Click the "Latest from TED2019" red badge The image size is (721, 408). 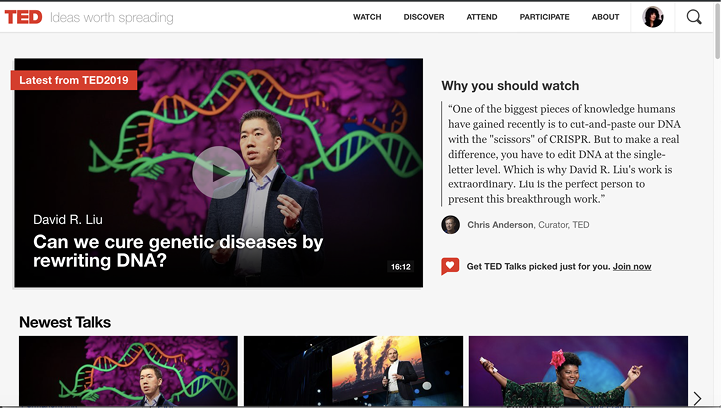pyautogui.click(x=74, y=80)
